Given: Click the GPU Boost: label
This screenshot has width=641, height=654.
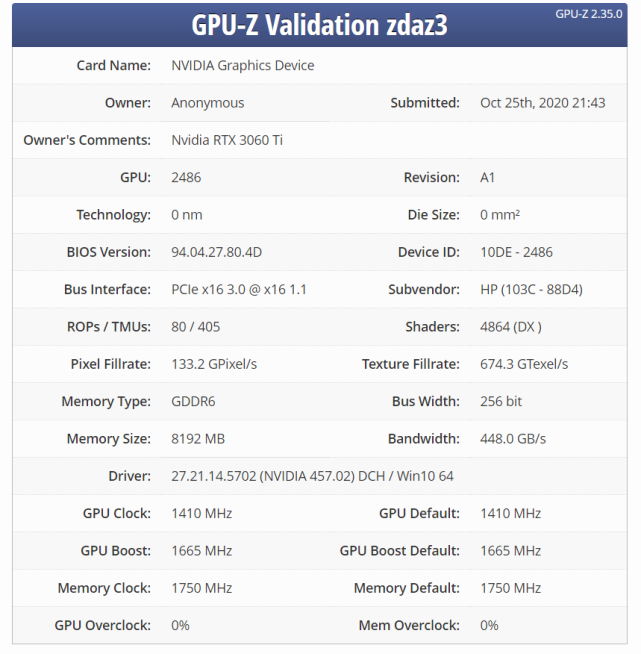Looking at the screenshot, I should click(116, 551).
